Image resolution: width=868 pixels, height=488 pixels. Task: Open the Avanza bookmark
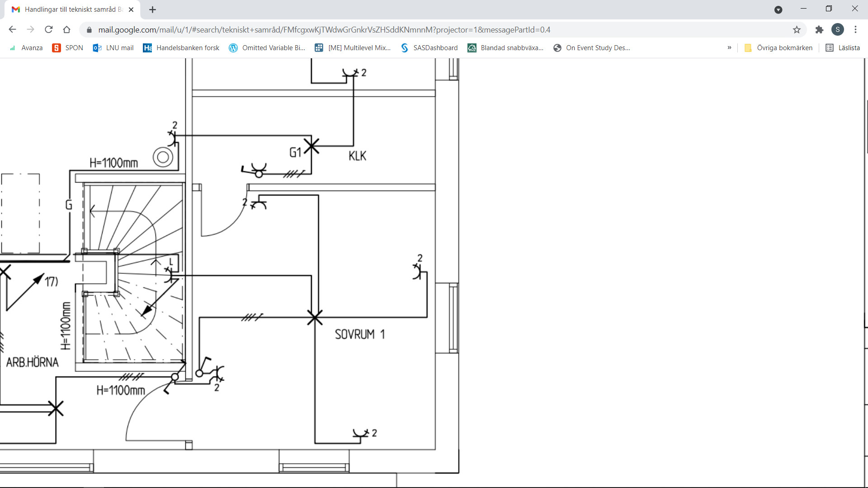[x=26, y=48]
